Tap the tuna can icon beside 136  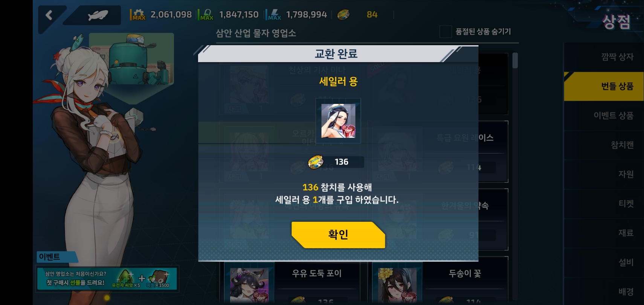tap(315, 162)
